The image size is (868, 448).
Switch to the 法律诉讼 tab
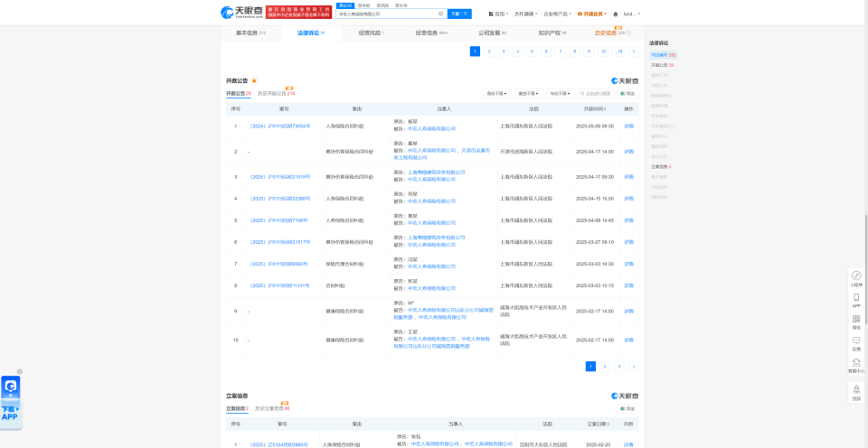pyautogui.click(x=310, y=33)
